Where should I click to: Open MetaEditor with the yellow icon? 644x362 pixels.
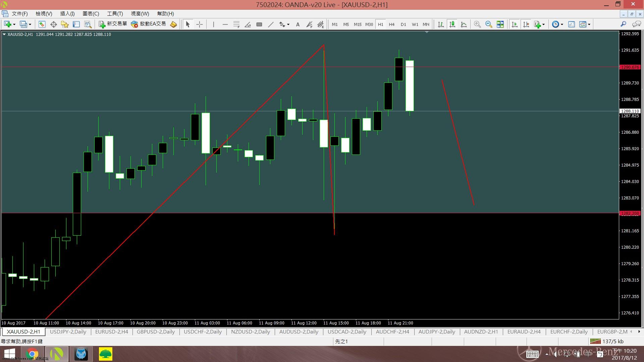coord(173,24)
